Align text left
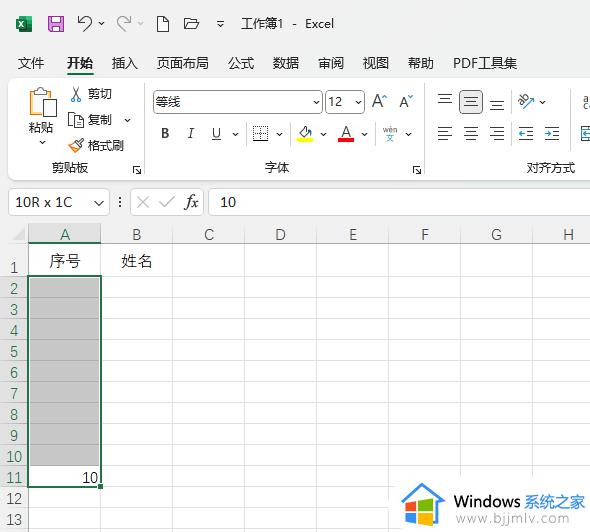The height and width of the screenshot is (532, 590). [x=445, y=134]
